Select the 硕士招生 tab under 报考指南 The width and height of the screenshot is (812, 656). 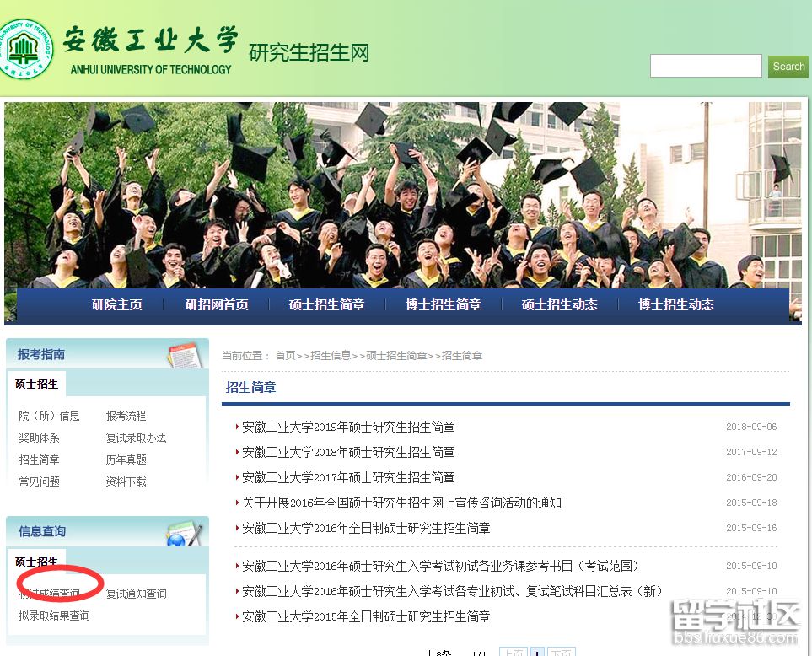click(36, 384)
